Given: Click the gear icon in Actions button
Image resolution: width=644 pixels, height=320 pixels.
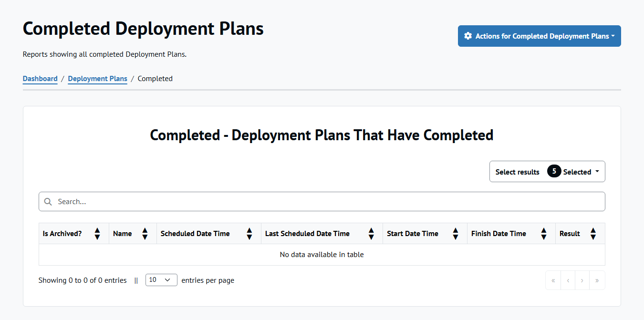Looking at the screenshot, I should [468, 36].
